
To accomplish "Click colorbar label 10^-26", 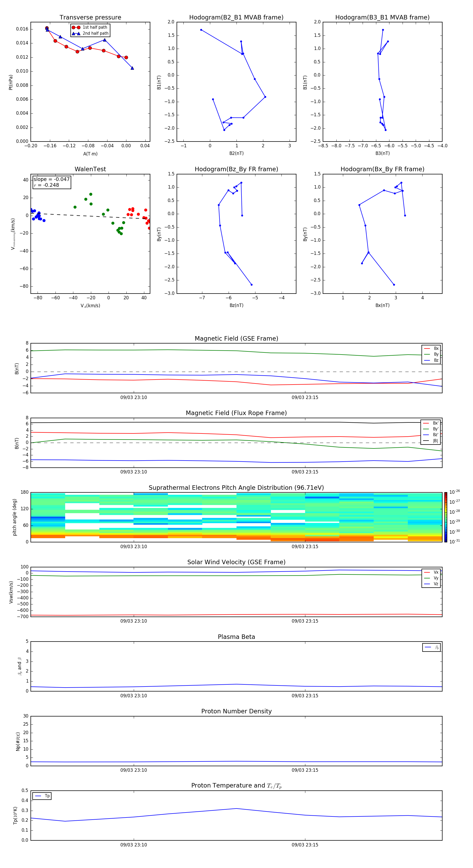I will tap(455, 492).
